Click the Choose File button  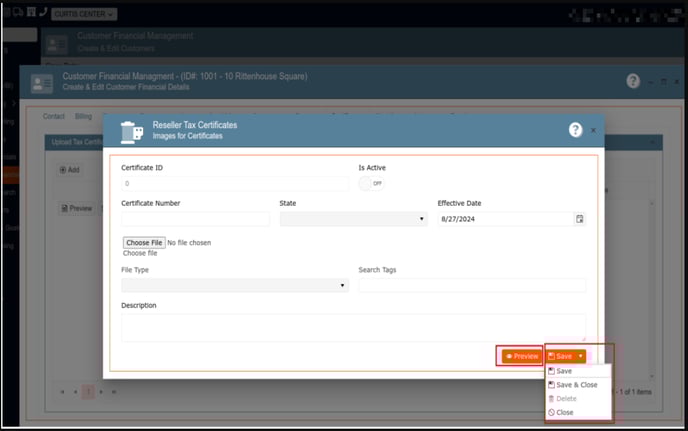click(143, 242)
